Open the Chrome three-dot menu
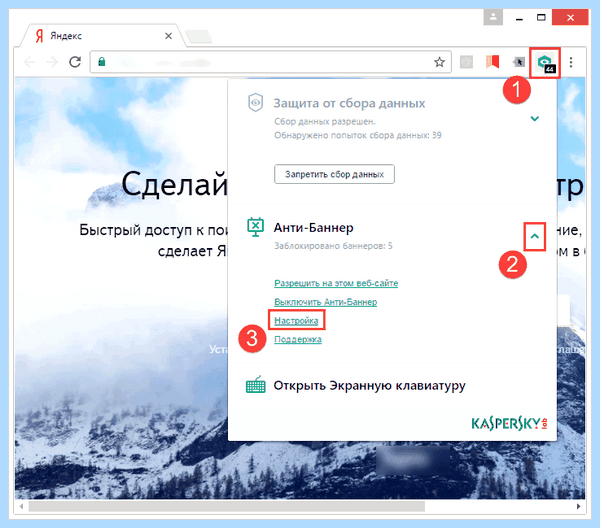The image size is (600, 528). [571, 62]
